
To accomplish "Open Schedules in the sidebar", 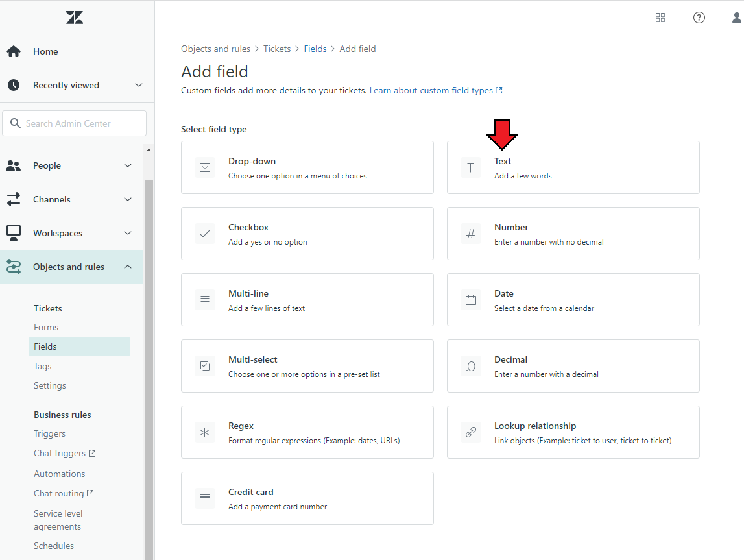I will coord(54,546).
